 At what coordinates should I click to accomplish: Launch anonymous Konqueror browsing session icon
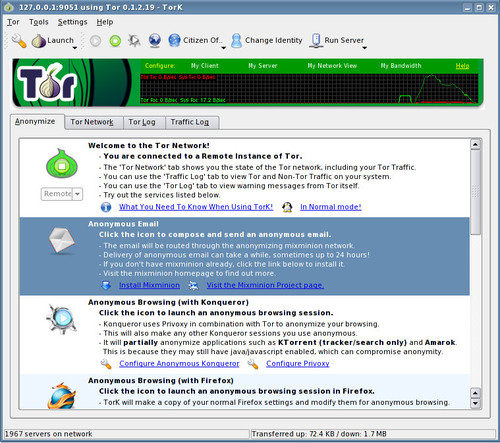pos(62,319)
